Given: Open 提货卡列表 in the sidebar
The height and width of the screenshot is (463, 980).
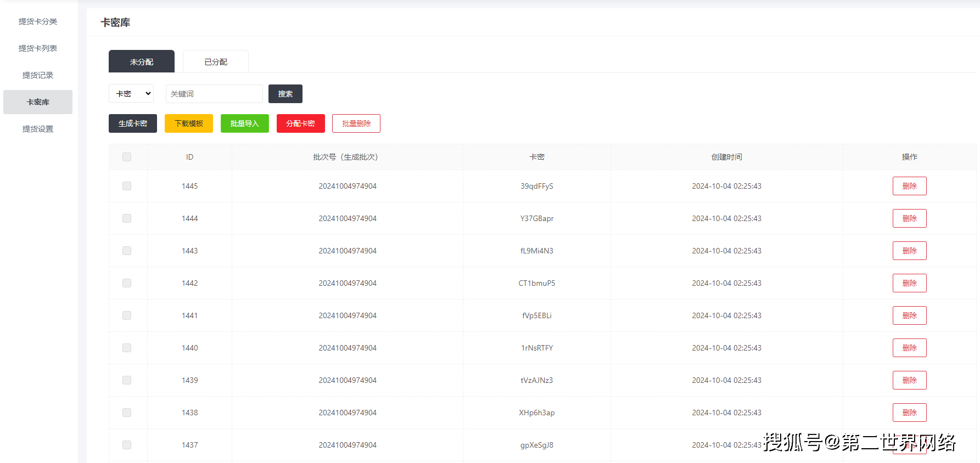Looking at the screenshot, I should [x=38, y=48].
